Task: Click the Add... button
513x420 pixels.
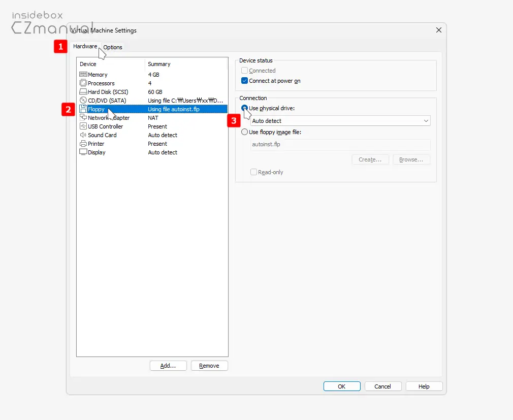Action: 168,366
